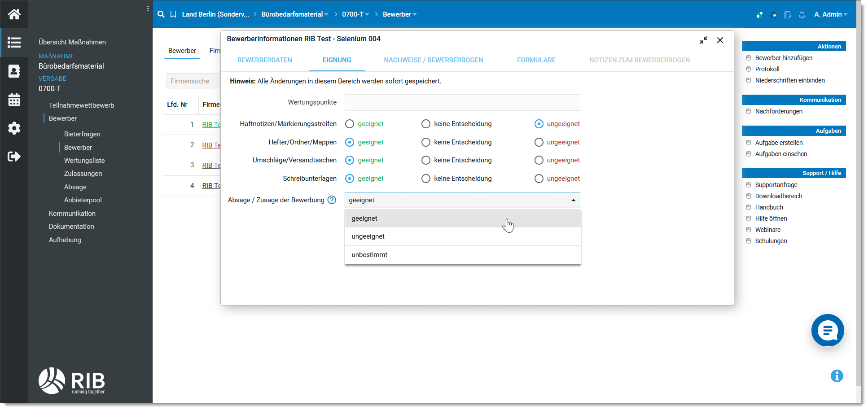Open the settings gear icon
The image size is (868, 410).
[x=14, y=128]
